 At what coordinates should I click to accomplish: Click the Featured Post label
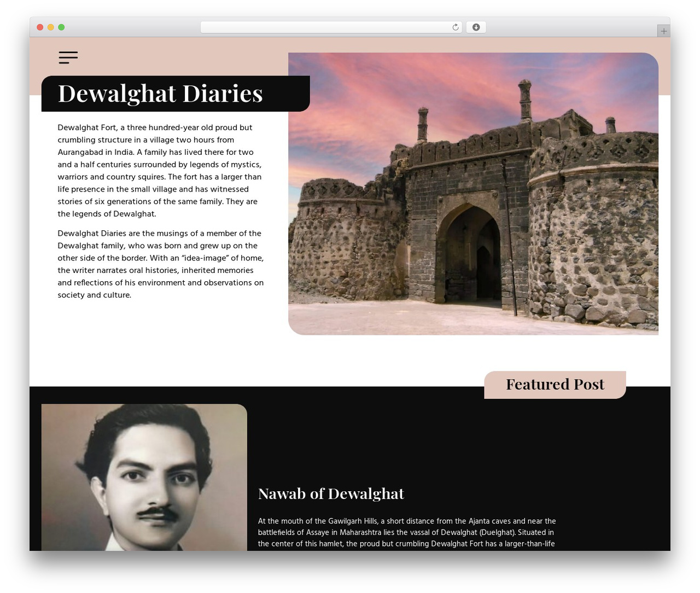(x=555, y=385)
